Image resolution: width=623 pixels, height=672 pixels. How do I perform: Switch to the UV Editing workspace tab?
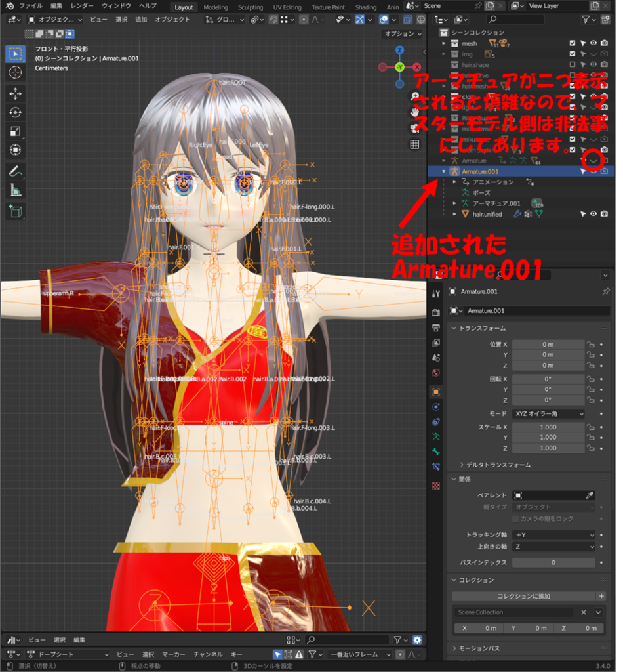[287, 7]
